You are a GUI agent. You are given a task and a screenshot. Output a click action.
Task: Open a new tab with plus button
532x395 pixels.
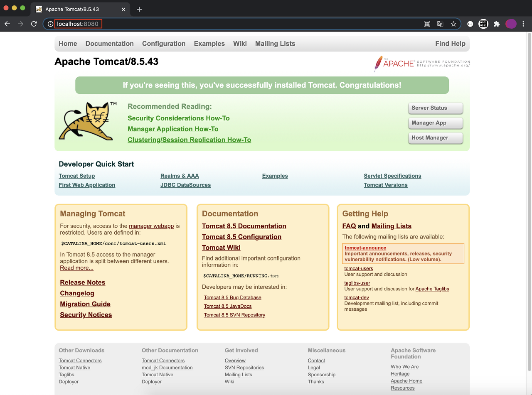coord(139,9)
